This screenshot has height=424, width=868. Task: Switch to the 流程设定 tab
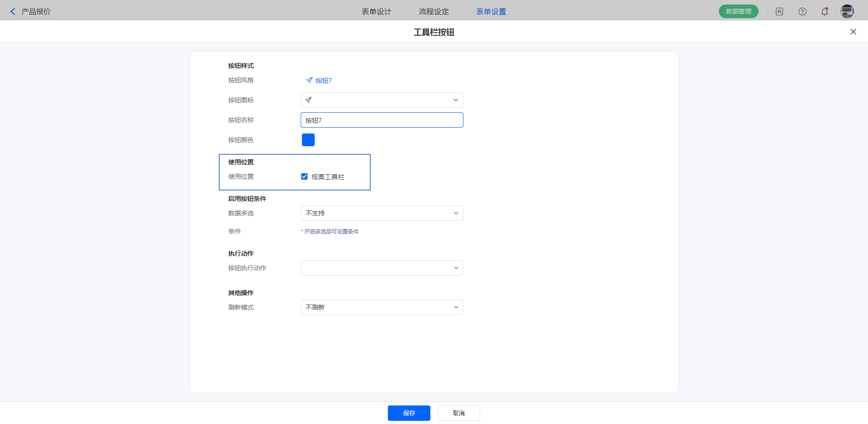pos(434,12)
